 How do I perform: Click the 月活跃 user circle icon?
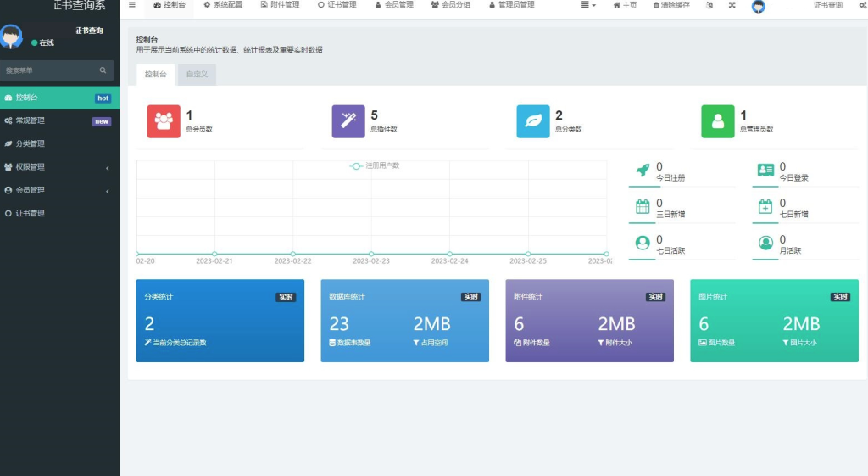(x=765, y=243)
